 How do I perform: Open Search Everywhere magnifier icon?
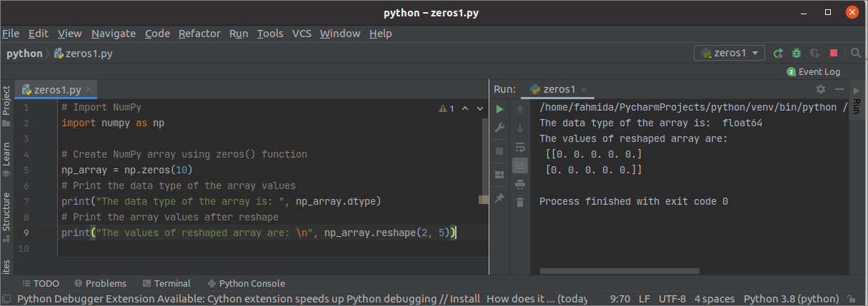point(855,53)
